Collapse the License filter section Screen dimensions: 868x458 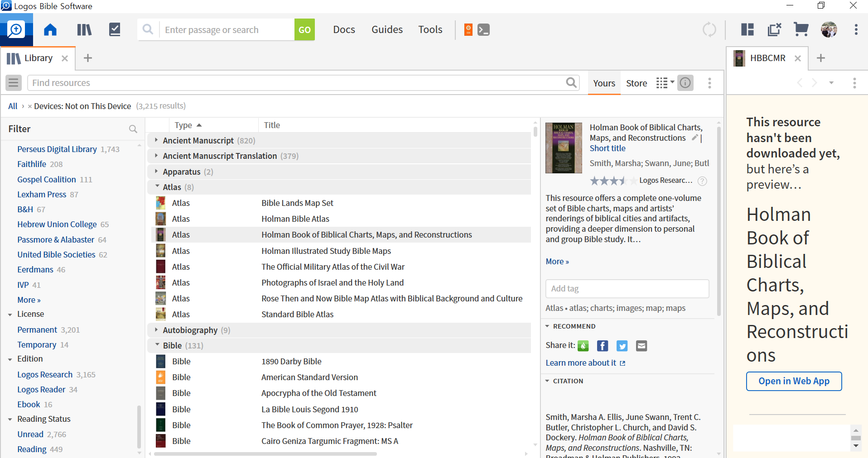tap(10, 315)
